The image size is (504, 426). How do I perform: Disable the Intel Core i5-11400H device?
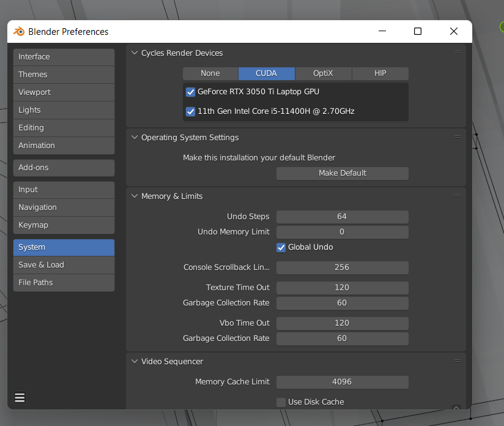click(190, 111)
